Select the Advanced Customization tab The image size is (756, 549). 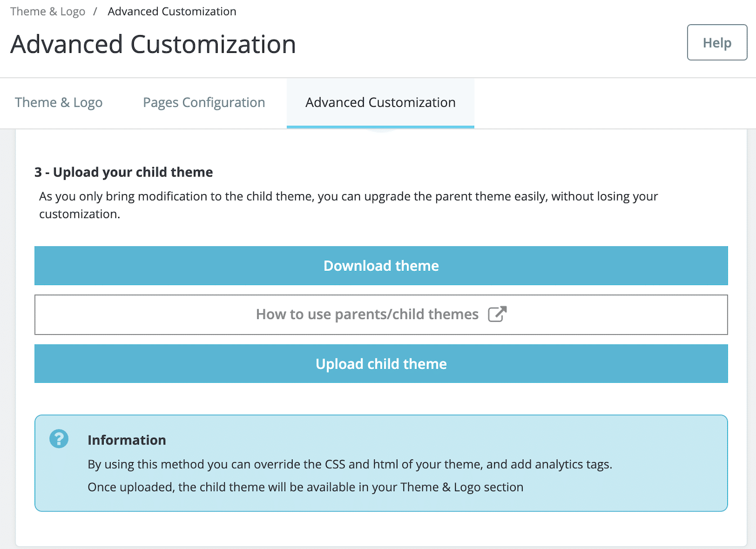380,103
